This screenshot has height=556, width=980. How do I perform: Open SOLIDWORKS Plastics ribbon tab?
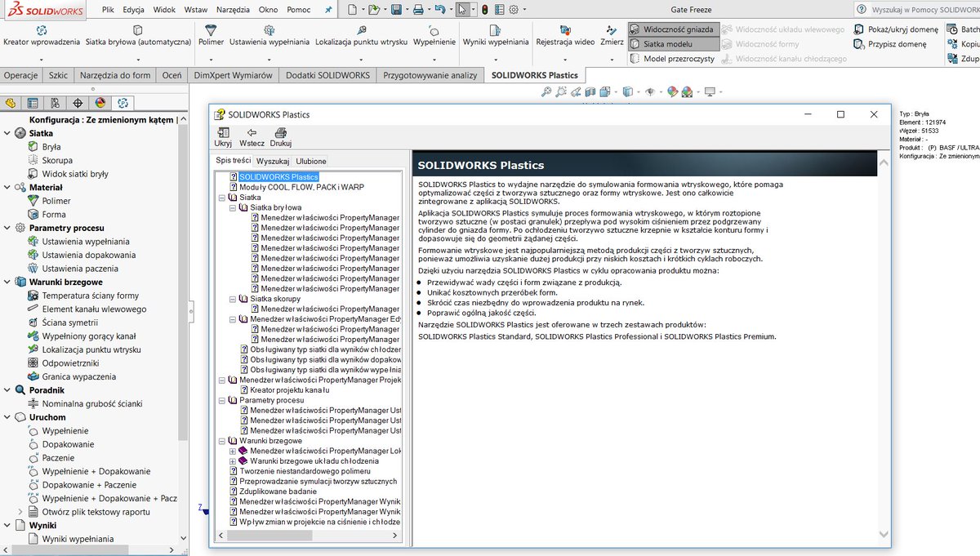point(534,75)
